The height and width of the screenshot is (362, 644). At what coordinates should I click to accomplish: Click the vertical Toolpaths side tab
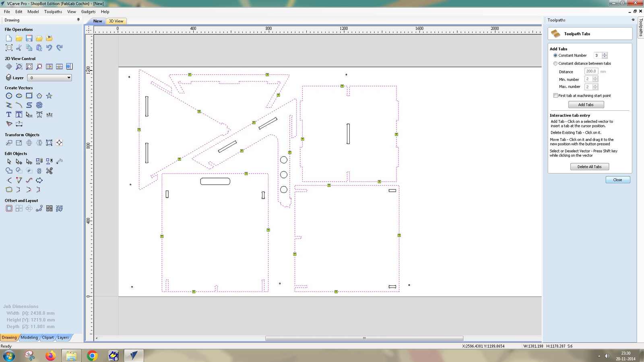pyautogui.click(x=641, y=27)
